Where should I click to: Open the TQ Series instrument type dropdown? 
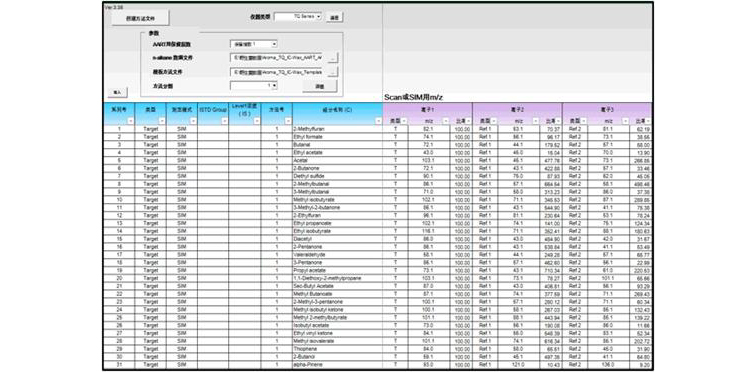click(x=298, y=16)
